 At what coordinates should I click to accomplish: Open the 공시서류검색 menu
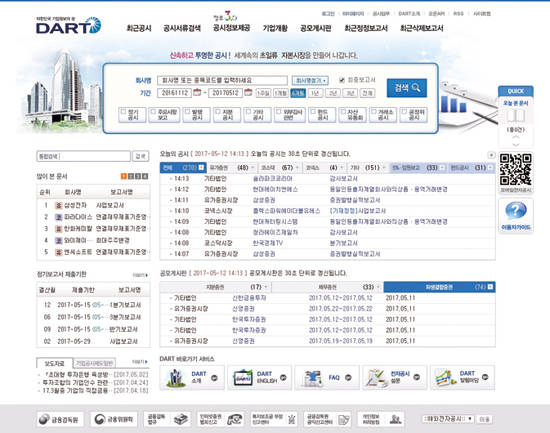coord(182,28)
